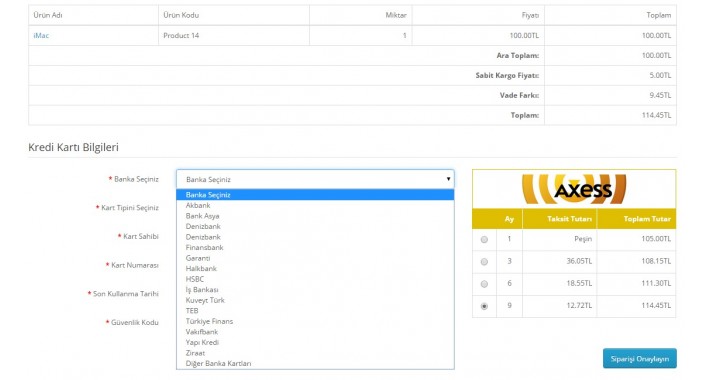This screenshot has height=380, width=710.
Task: Open the Banka Seçiniz combo box
Action: pos(315,179)
